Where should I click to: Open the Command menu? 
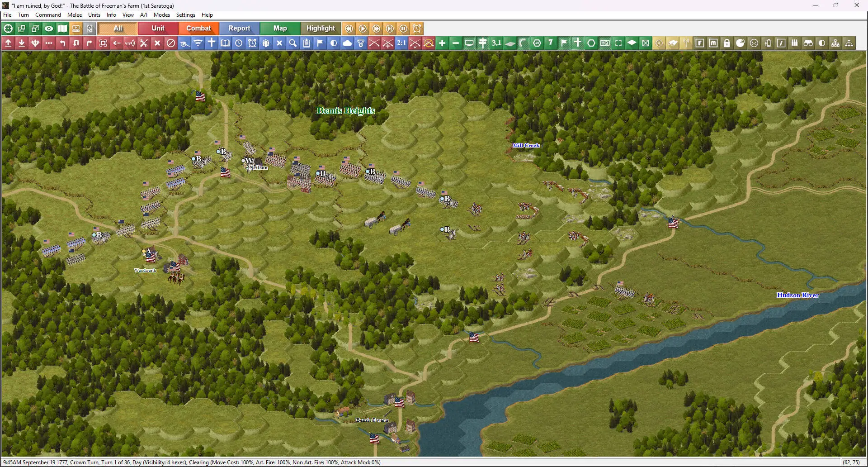click(x=48, y=15)
